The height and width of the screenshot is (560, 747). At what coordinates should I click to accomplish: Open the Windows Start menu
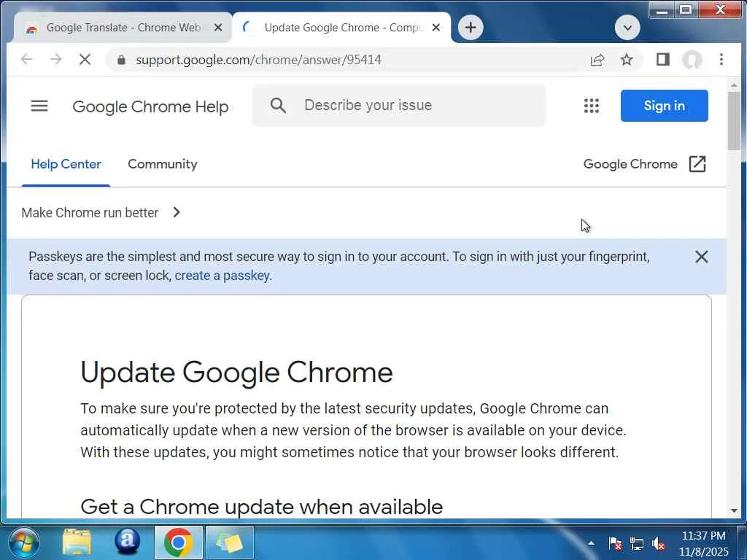coord(24,542)
